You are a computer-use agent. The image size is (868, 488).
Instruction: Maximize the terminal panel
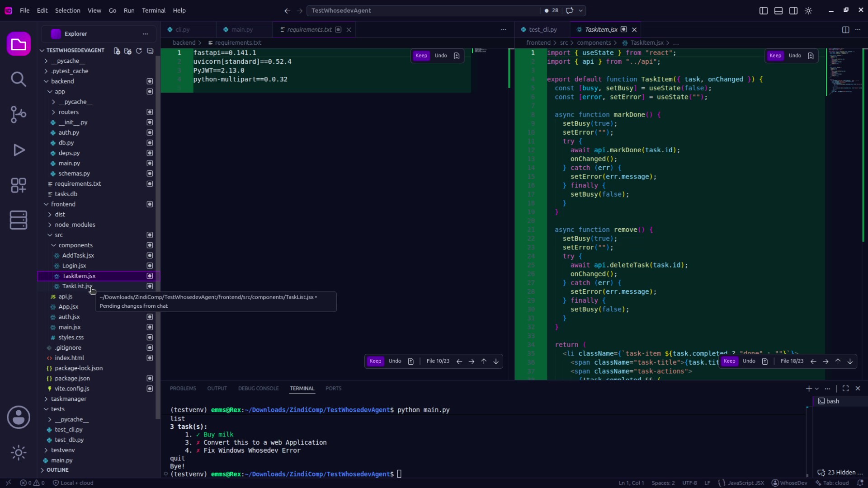point(845,389)
